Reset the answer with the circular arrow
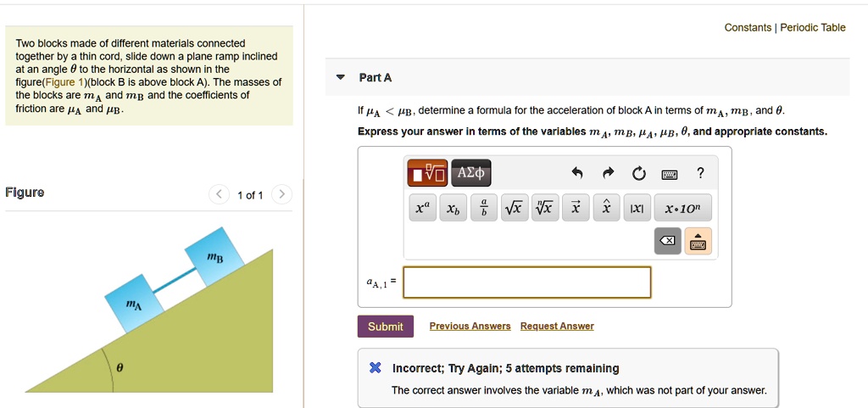The image size is (868, 408). [x=637, y=174]
